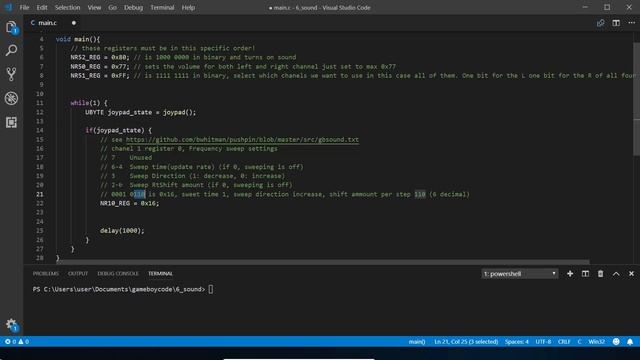Click Ln 21, Col 25 in status bar

[466, 342]
